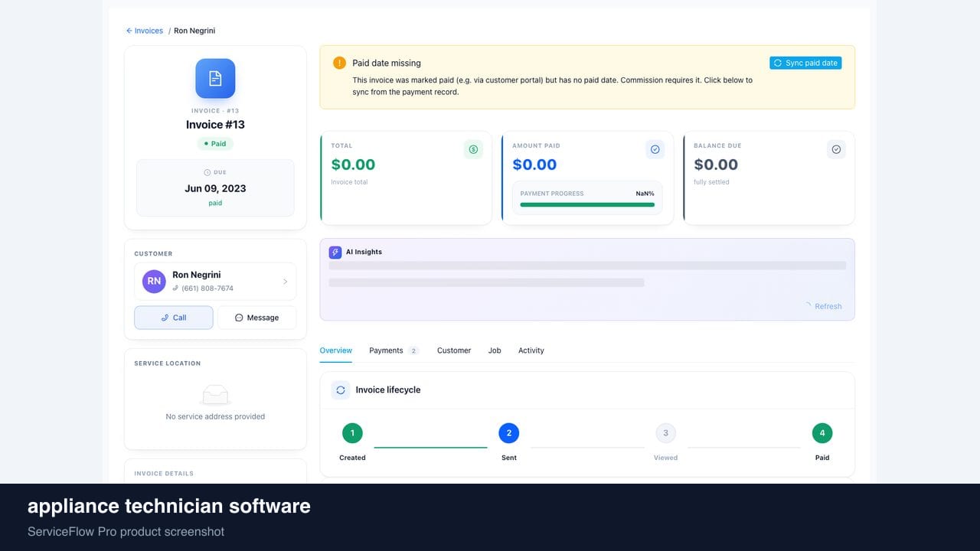
Task: Click the Payments count badge showing 2
Action: point(414,350)
